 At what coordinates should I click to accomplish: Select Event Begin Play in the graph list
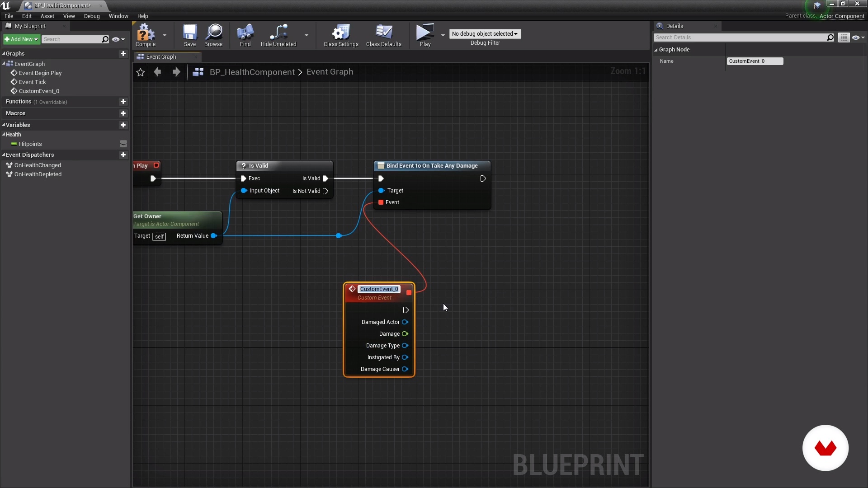tap(40, 73)
